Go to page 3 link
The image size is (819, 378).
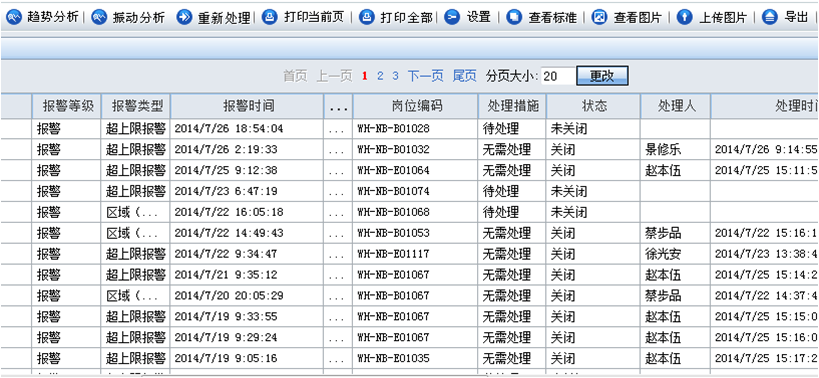(395, 76)
